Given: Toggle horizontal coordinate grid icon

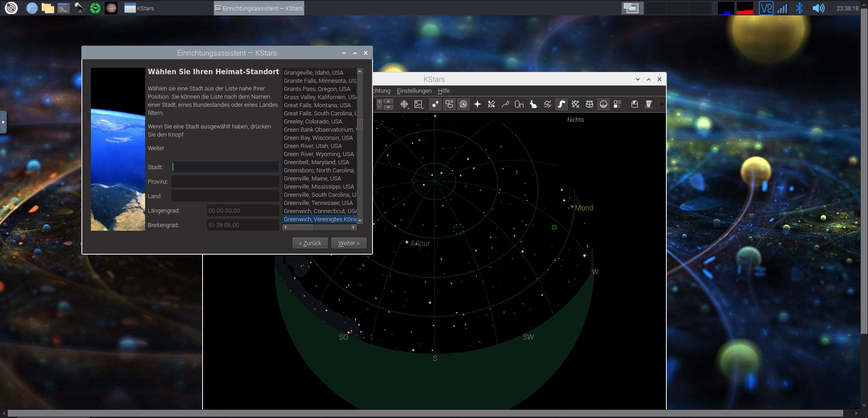Looking at the screenshot, I should 590,104.
